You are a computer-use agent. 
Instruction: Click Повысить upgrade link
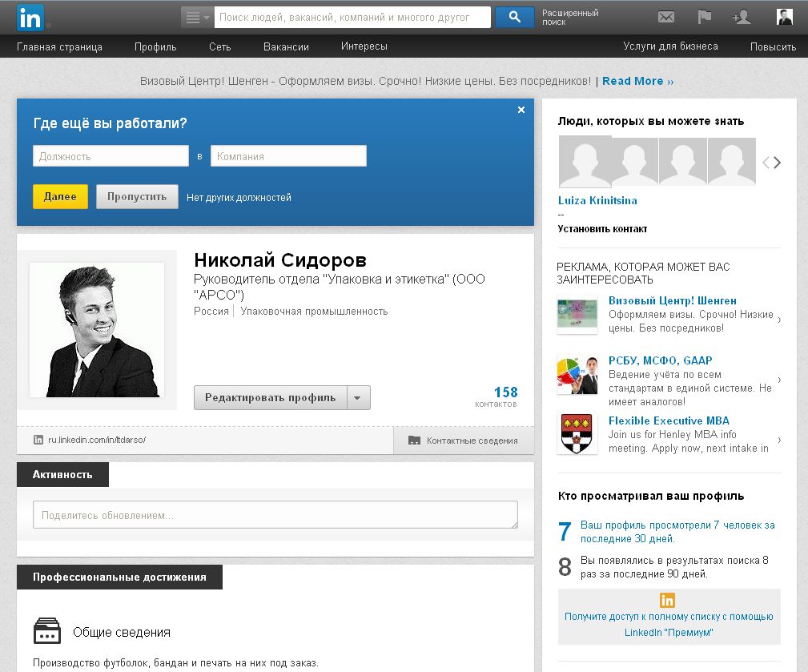click(773, 47)
